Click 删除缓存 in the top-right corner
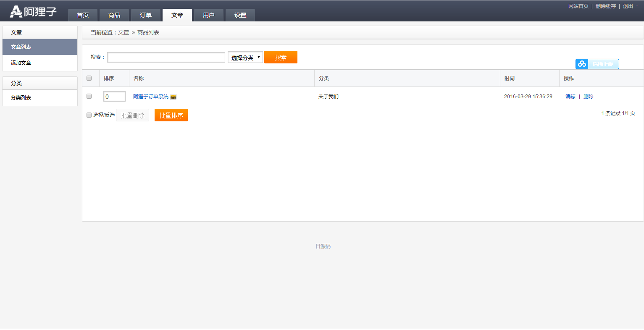Screen dimensions: 644x330 coord(605,6)
